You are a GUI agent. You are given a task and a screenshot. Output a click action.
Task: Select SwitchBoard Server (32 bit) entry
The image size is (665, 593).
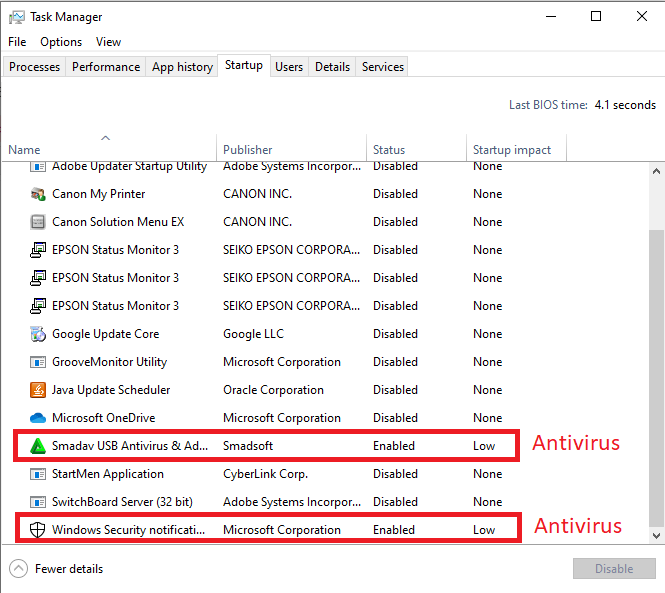(x=122, y=502)
